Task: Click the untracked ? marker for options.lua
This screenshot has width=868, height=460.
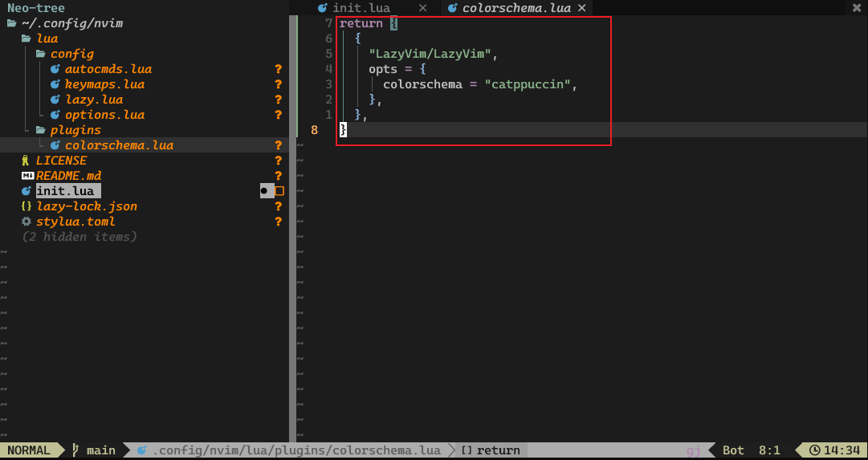Action: 279,115
